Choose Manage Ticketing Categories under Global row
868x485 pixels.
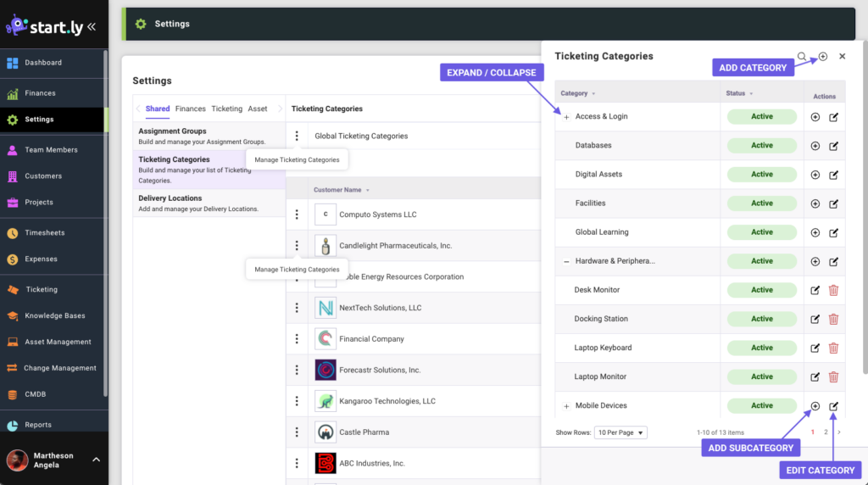[x=297, y=159]
